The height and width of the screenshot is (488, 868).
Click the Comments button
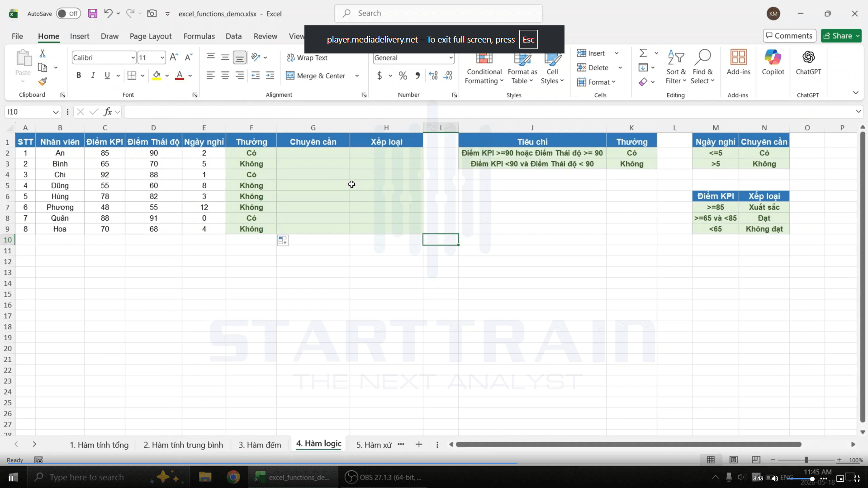789,36
